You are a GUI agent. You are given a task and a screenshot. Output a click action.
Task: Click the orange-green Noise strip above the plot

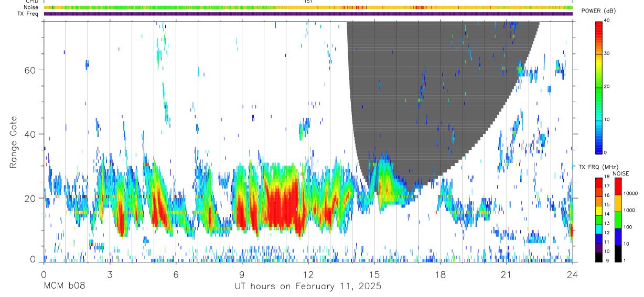coord(308,7)
